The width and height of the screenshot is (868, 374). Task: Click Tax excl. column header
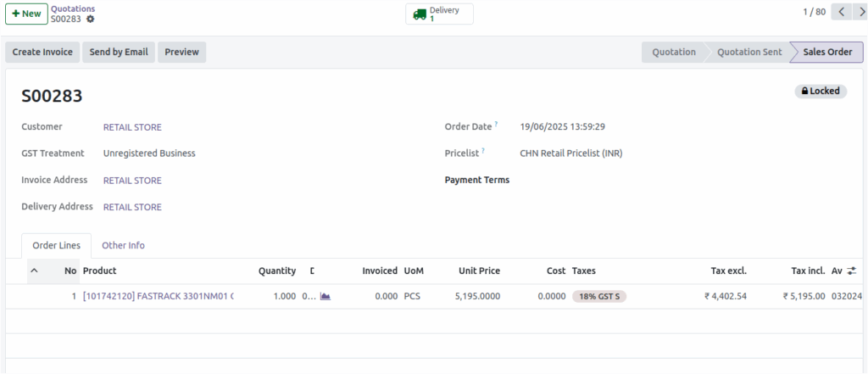(x=728, y=271)
